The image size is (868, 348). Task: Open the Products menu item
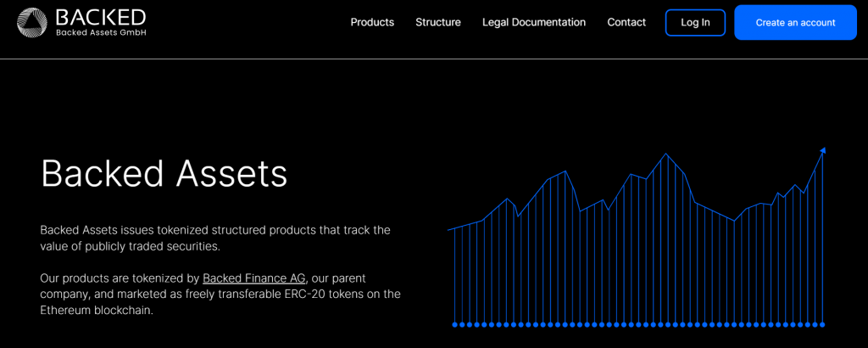373,22
